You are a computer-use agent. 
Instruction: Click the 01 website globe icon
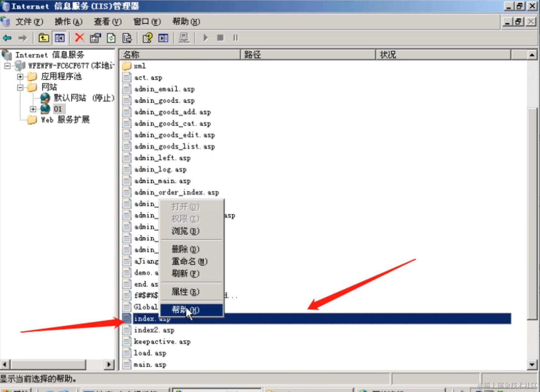click(45, 109)
